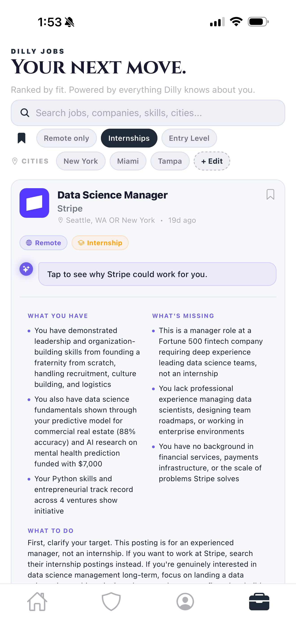Tap the Stripe company logo
The image size is (296, 644).
pyautogui.click(x=34, y=203)
